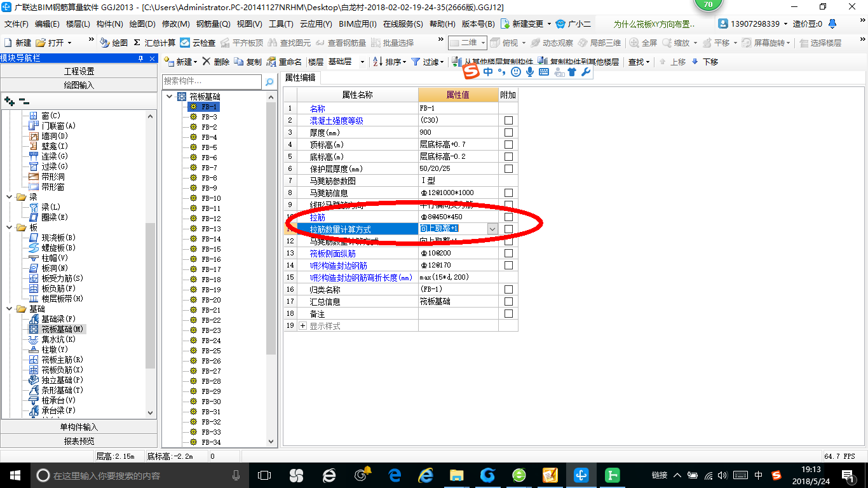Open the 单构件输入 section
This screenshot has width=868, height=488.
(79, 427)
